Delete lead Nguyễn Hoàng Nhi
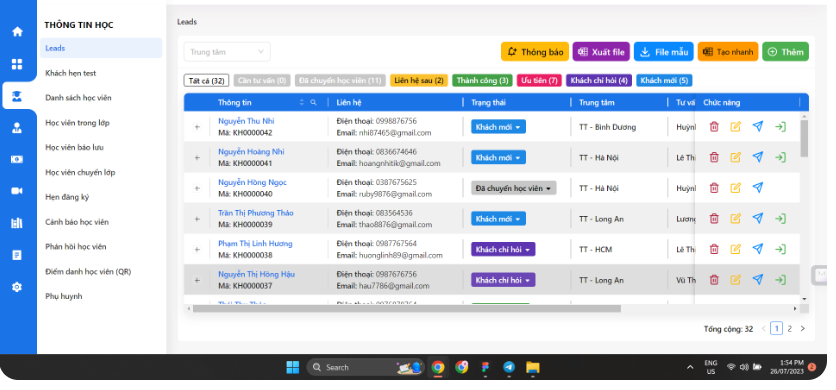The width and height of the screenshot is (836, 390). pyautogui.click(x=714, y=157)
